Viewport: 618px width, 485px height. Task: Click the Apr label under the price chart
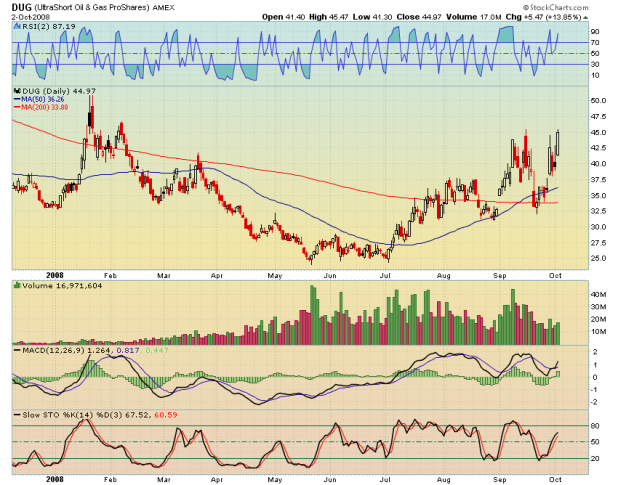217,275
